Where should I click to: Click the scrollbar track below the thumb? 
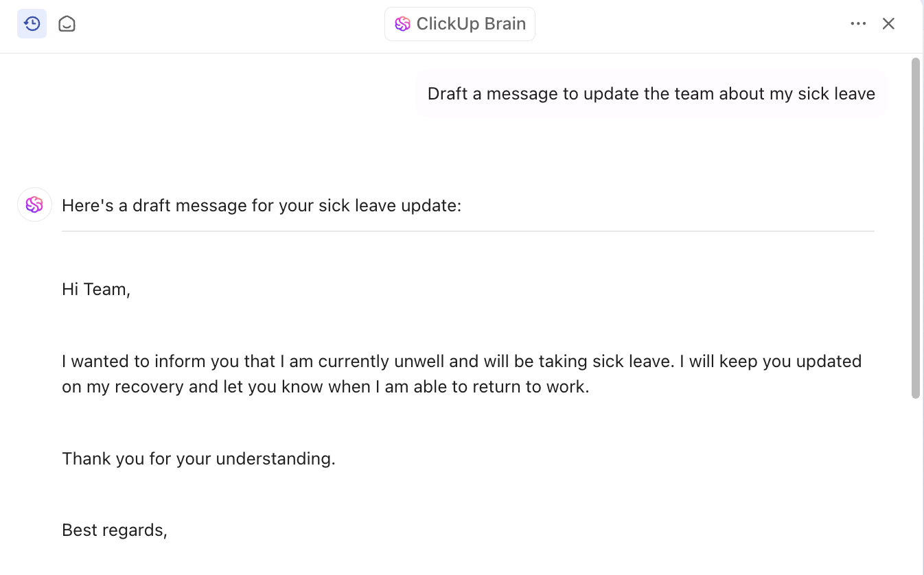tap(915, 480)
